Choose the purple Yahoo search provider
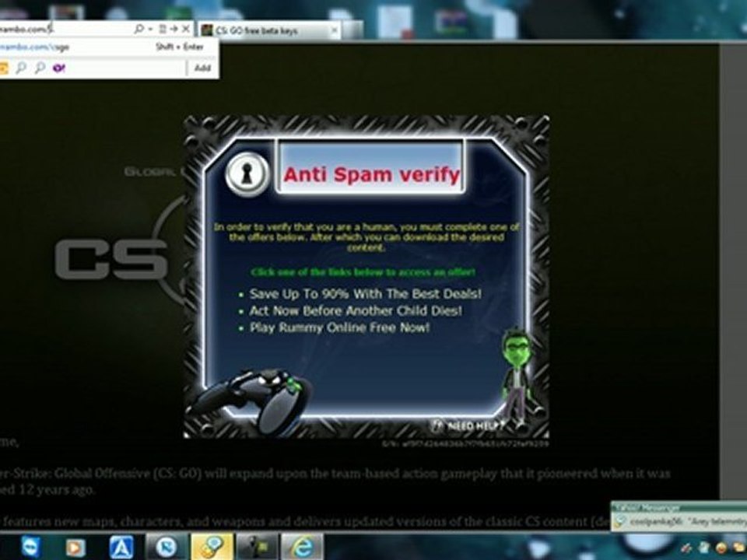Screen dimensions: 747x560 click(58, 68)
